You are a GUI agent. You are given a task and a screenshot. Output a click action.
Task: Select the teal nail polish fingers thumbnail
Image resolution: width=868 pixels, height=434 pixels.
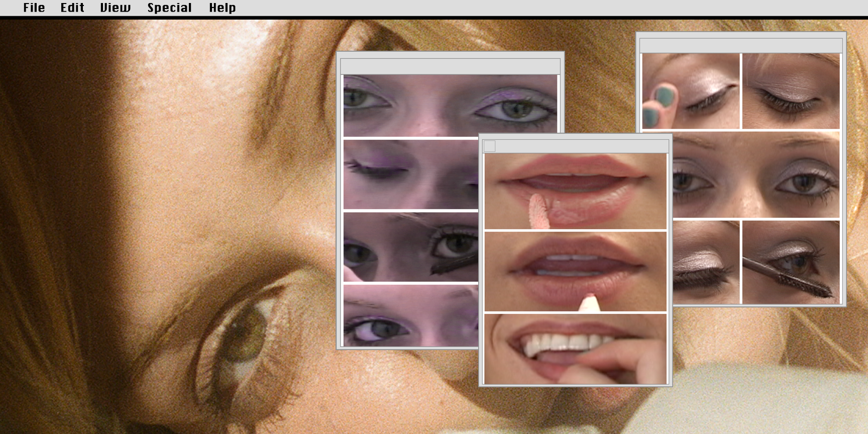pos(691,91)
